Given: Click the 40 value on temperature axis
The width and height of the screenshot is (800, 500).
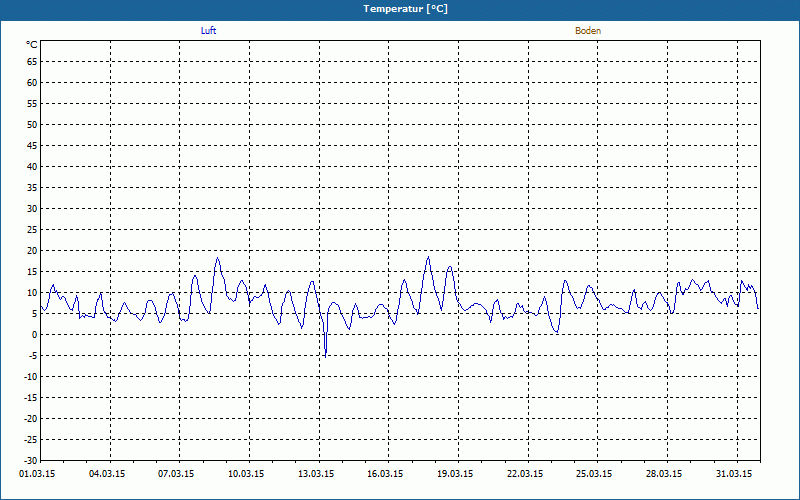Looking at the screenshot, I should (x=32, y=167).
